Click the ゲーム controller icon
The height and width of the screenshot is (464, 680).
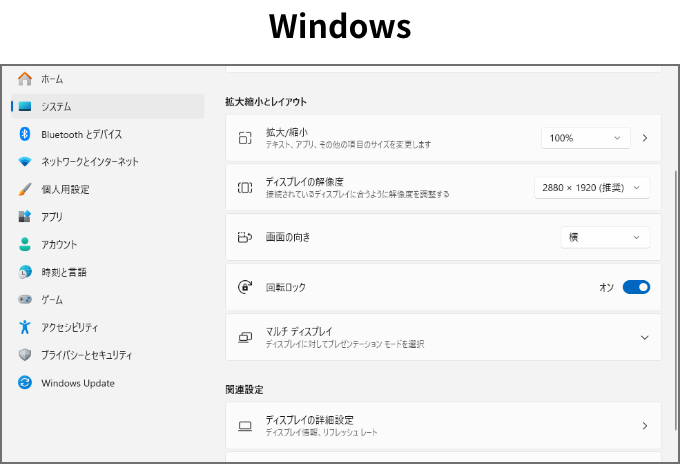(25, 299)
